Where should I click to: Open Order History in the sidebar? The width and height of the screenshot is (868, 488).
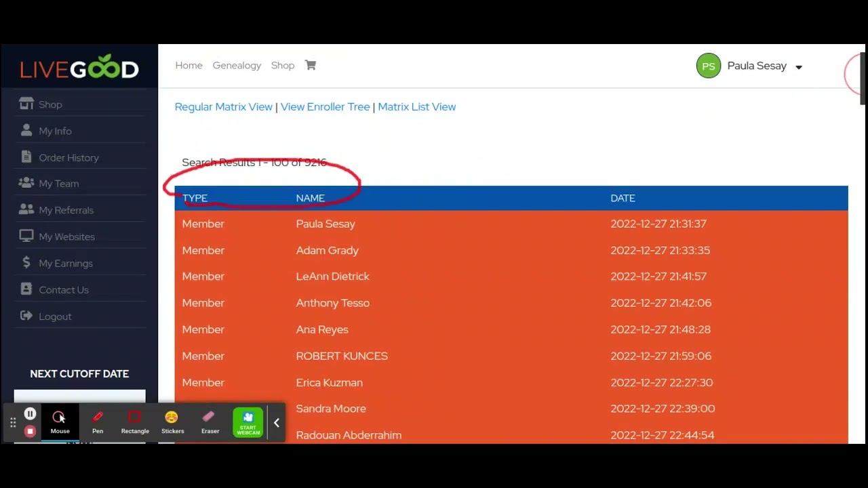(68, 157)
